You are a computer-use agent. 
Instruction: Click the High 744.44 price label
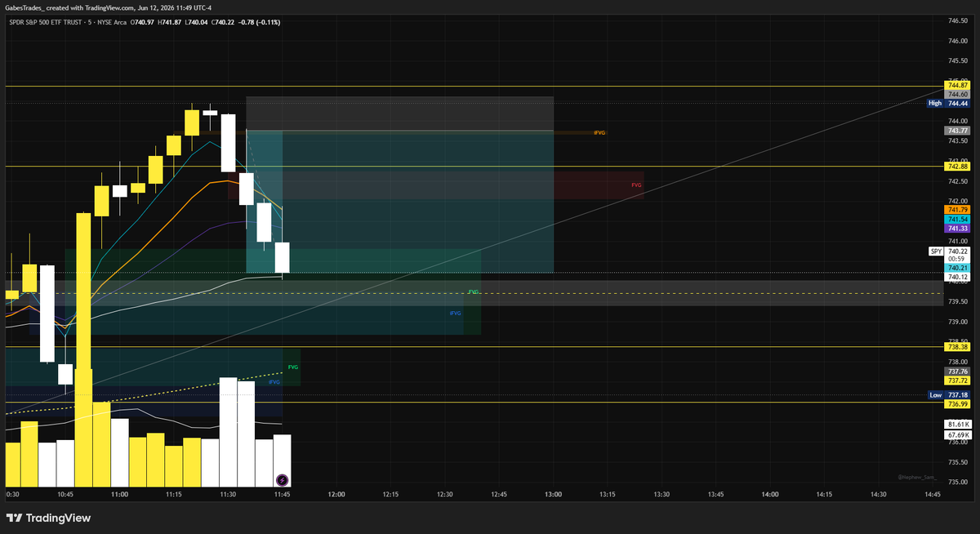pos(949,104)
